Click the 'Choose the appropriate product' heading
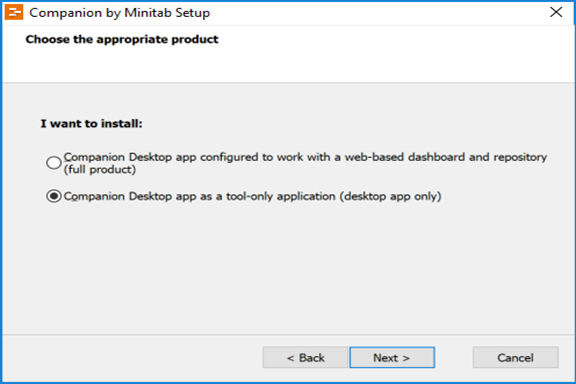 pyautogui.click(x=122, y=39)
